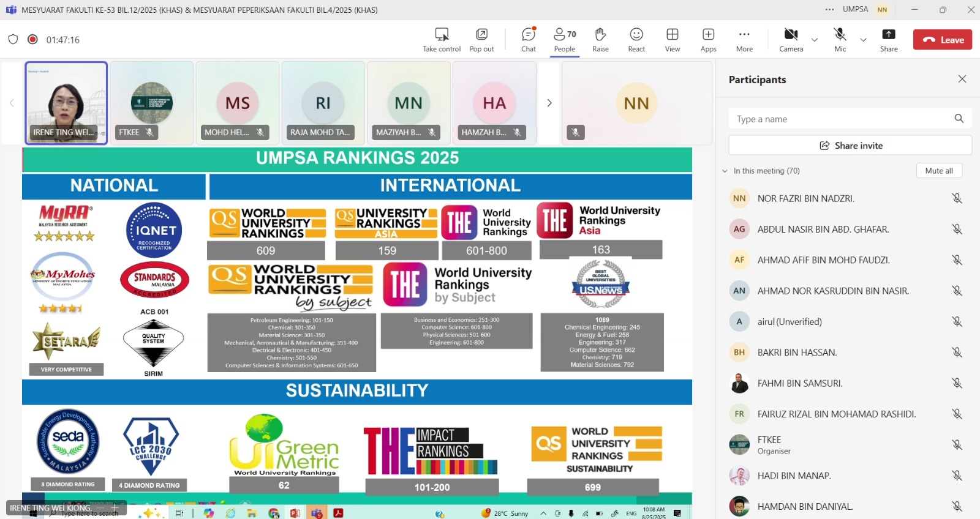This screenshot has height=519, width=980.
Task: Click Fahmi Bin Samsuri's muted mic icon
Action: point(957,383)
